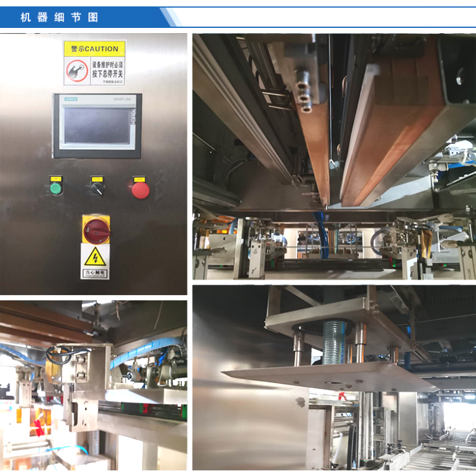Click the black rotary selector switch
This screenshot has height=471, width=476.
coord(97,189)
